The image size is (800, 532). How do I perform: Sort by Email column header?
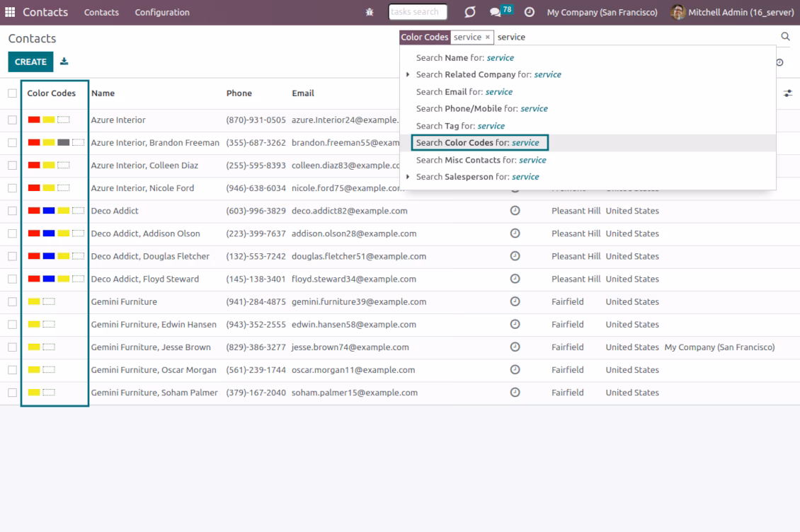[x=302, y=93]
